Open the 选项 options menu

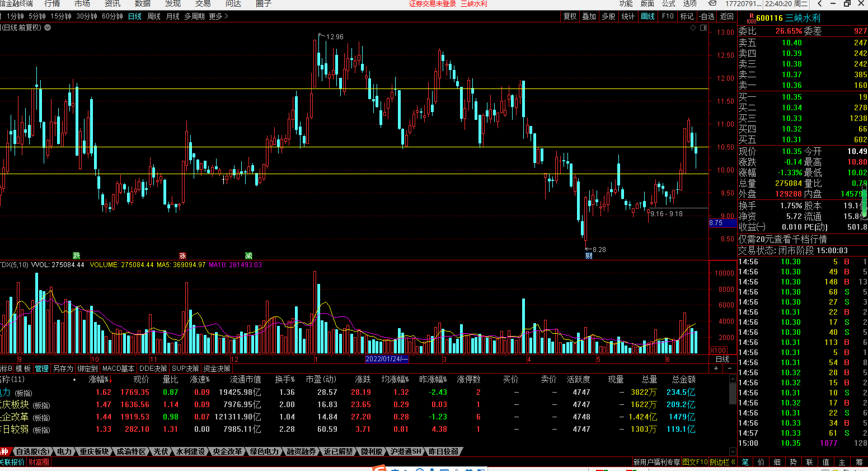tap(690, 3)
